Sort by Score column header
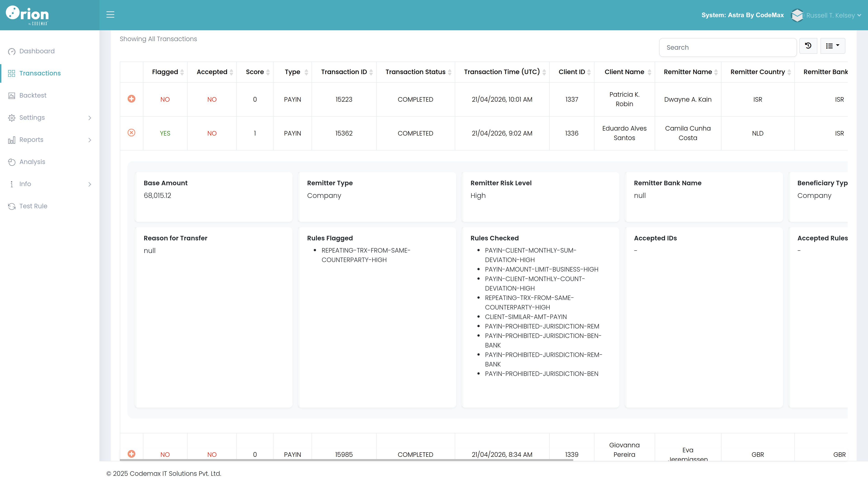 [255, 72]
